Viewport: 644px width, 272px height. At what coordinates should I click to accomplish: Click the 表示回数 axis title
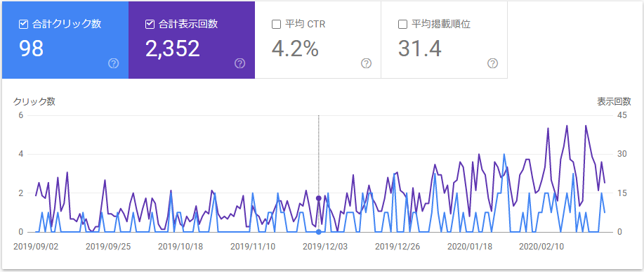[x=614, y=101]
